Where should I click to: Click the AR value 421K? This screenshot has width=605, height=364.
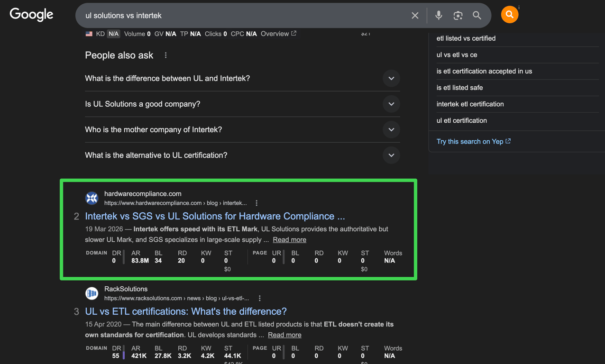(139, 356)
